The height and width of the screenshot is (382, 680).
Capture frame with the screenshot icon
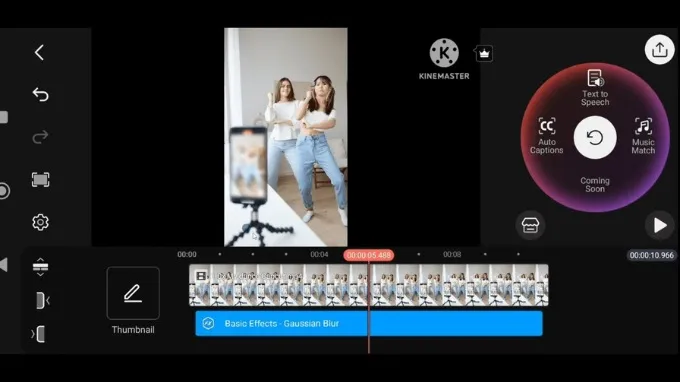[x=40, y=180]
